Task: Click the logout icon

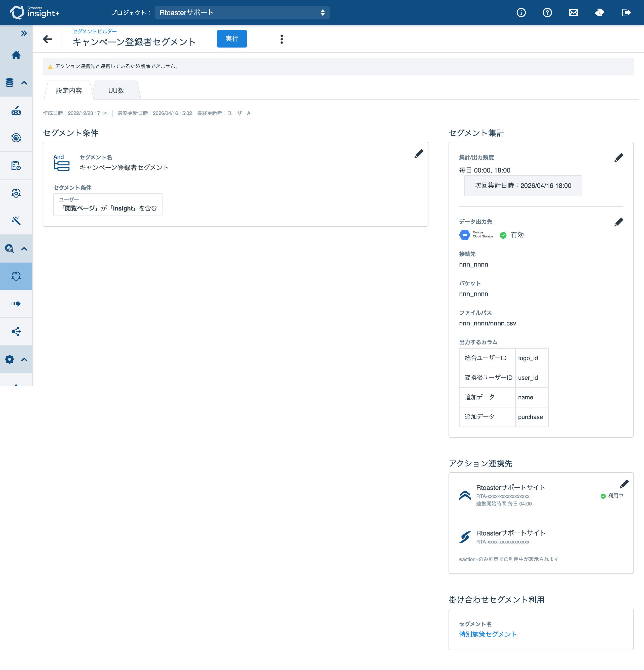Action: click(x=626, y=13)
